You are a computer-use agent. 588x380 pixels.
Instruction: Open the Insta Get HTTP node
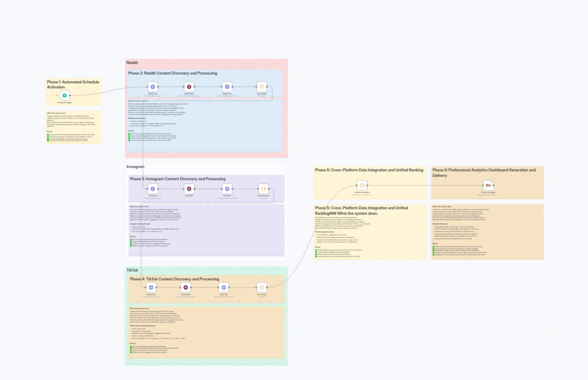pyautogui.click(x=227, y=189)
